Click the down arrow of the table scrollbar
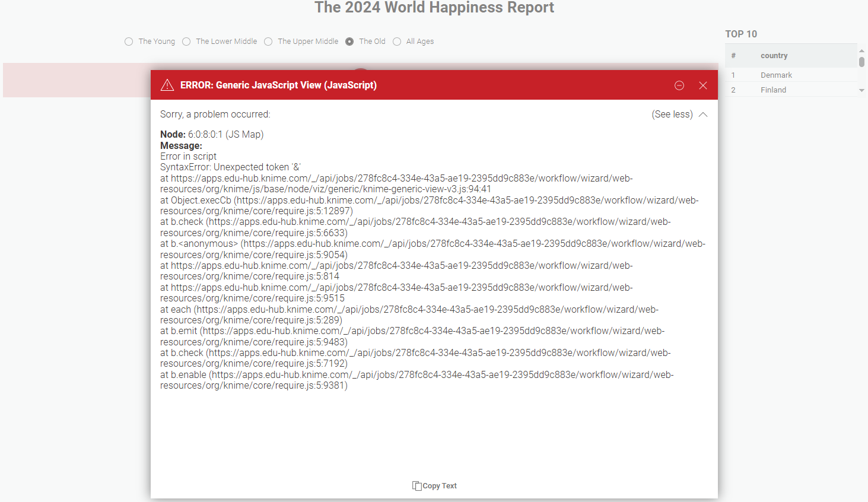868x502 pixels. (861, 91)
